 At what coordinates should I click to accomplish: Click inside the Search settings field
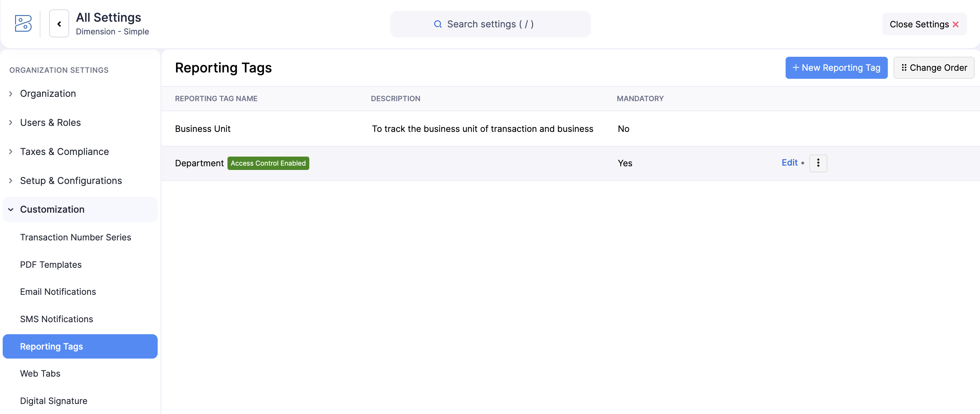coord(490,24)
